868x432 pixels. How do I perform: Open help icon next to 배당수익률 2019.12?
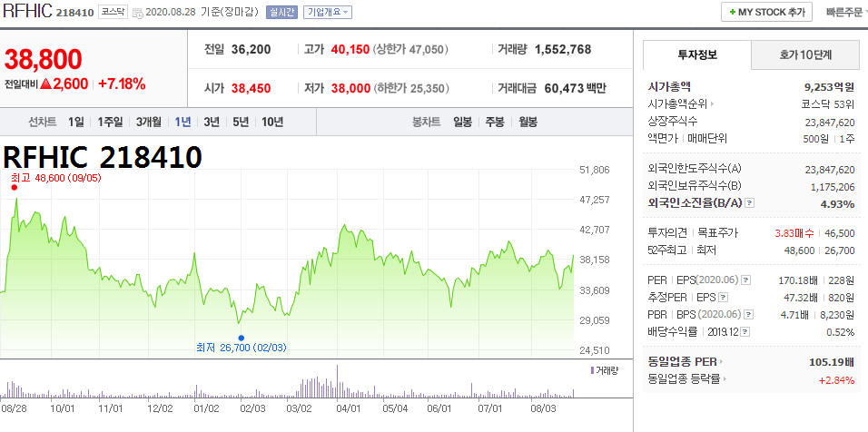click(745, 332)
